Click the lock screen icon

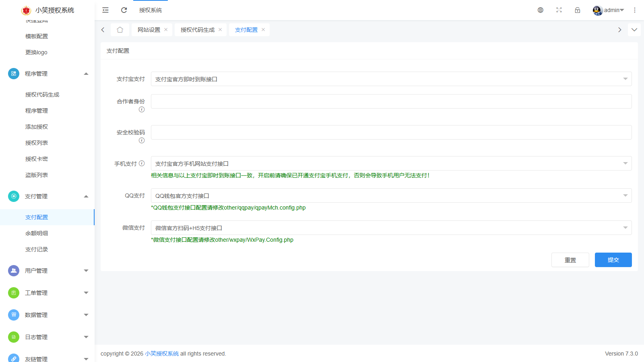[x=578, y=10]
